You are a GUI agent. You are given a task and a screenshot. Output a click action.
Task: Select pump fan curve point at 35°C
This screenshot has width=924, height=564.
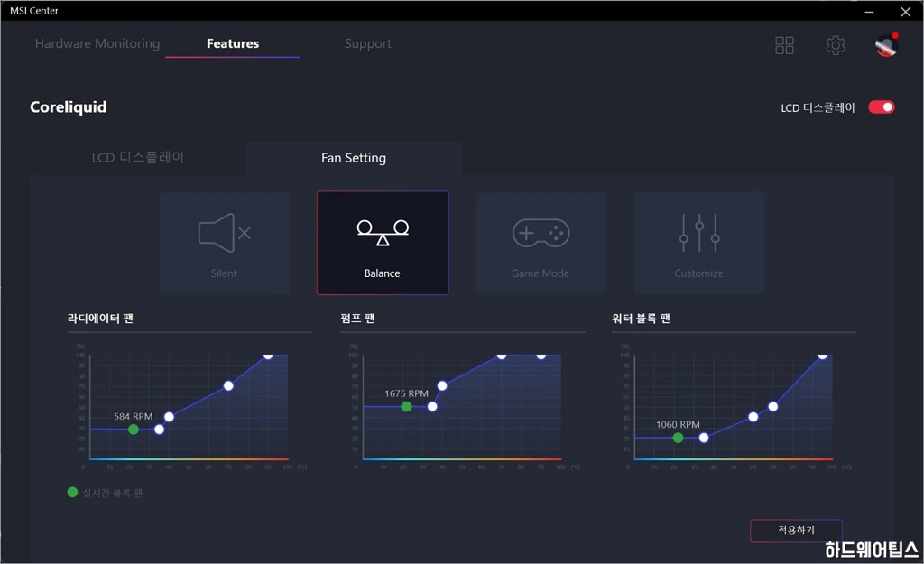pos(432,407)
